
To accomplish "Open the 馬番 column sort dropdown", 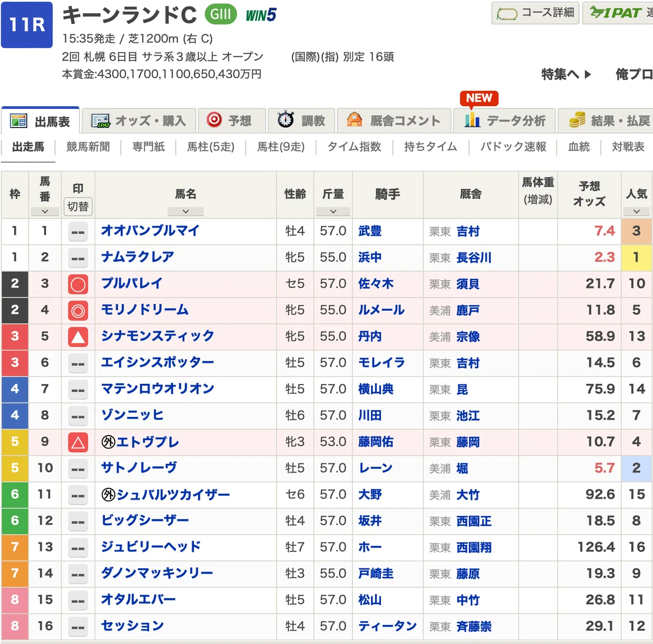I will [x=45, y=211].
